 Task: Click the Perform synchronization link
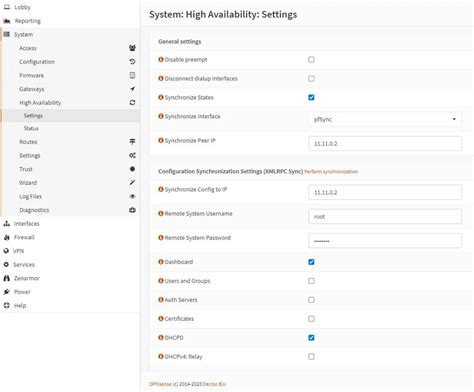331,172
